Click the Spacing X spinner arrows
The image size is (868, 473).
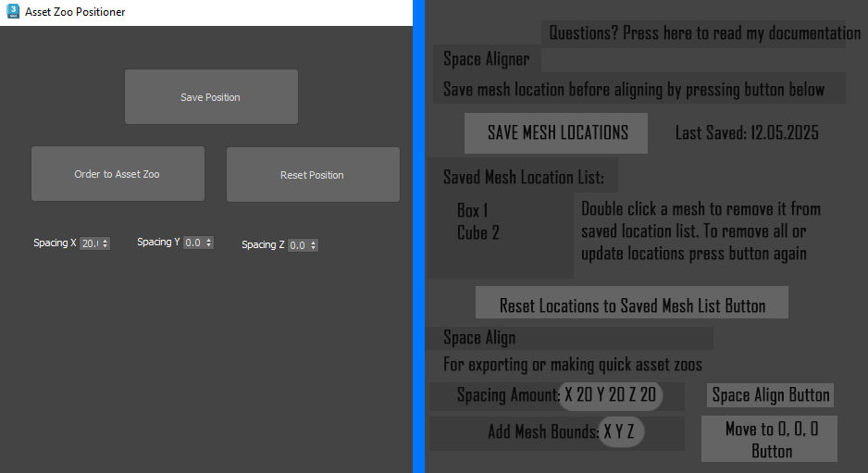[x=105, y=243]
